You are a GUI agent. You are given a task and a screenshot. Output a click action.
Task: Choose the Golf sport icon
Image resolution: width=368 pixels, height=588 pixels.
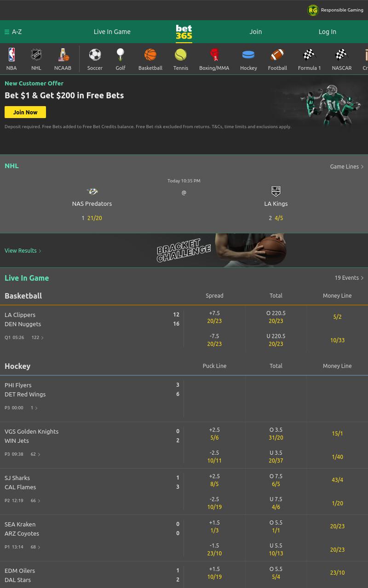click(121, 55)
